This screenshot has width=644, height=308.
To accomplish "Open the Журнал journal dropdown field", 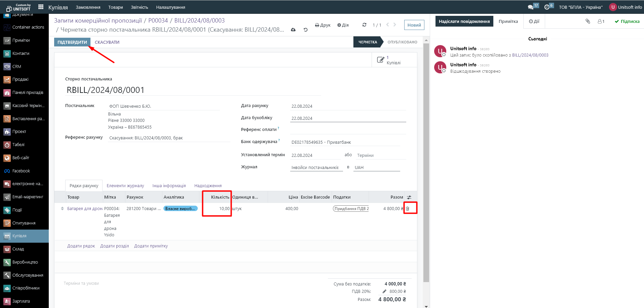I will pos(316,167).
